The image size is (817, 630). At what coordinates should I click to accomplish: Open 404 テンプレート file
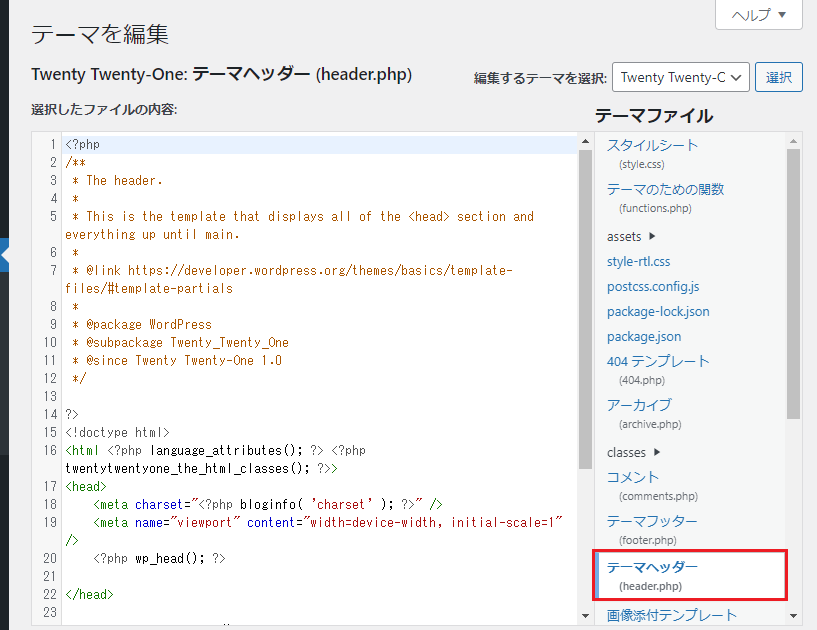click(658, 362)
